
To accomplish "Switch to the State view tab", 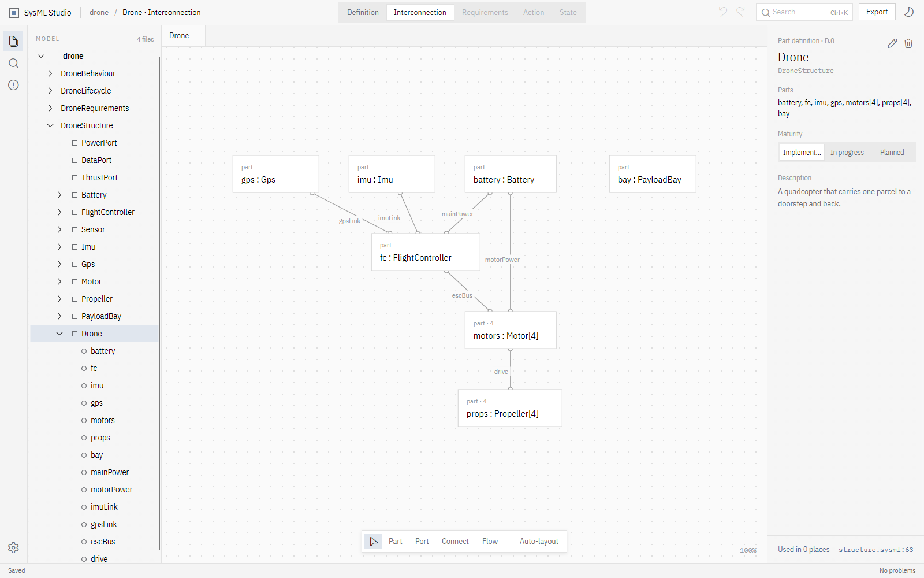I will pos(568,12).
